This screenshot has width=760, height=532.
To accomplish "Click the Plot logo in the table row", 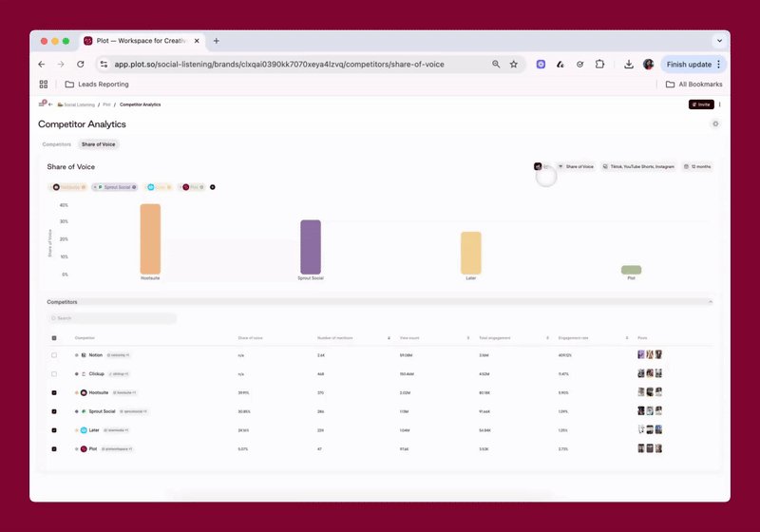I will (x=84, y=449).
